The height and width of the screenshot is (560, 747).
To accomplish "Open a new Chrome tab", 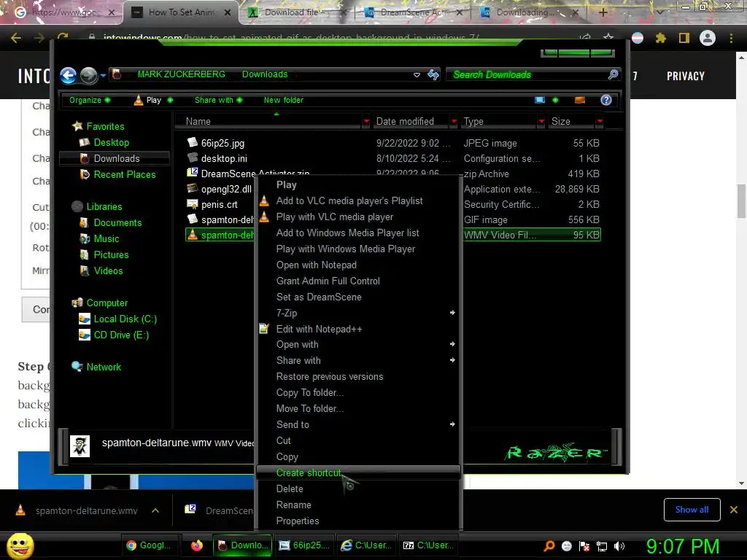I will pos(603,12).
